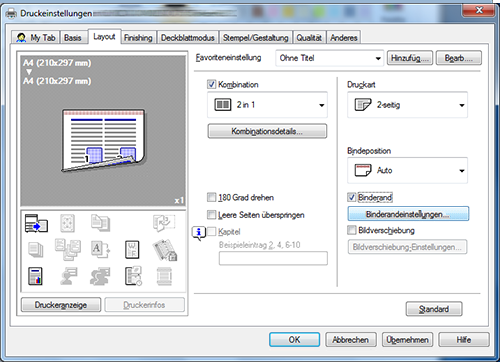Click the greyed single person with card icon
This screenshot has height=362, width=500.
click(x=68, y=276)
